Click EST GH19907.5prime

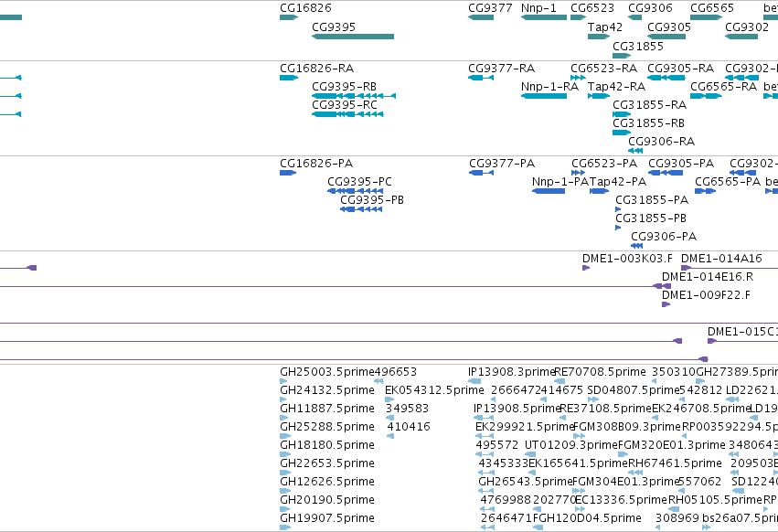[x=285, y=527]
